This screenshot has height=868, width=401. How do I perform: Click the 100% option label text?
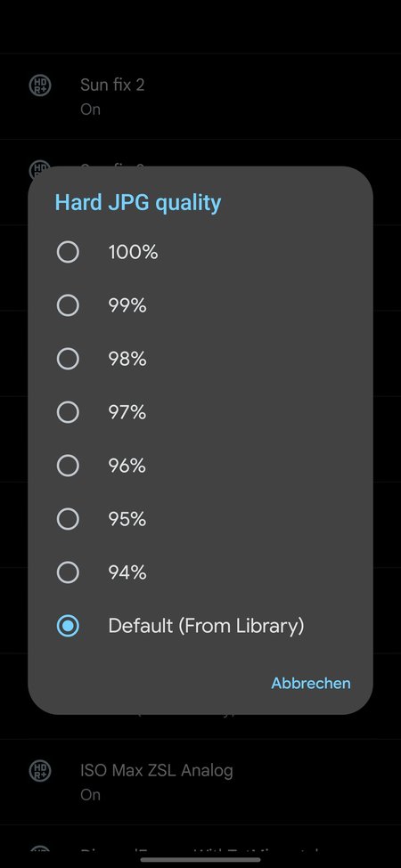point(133,253)
